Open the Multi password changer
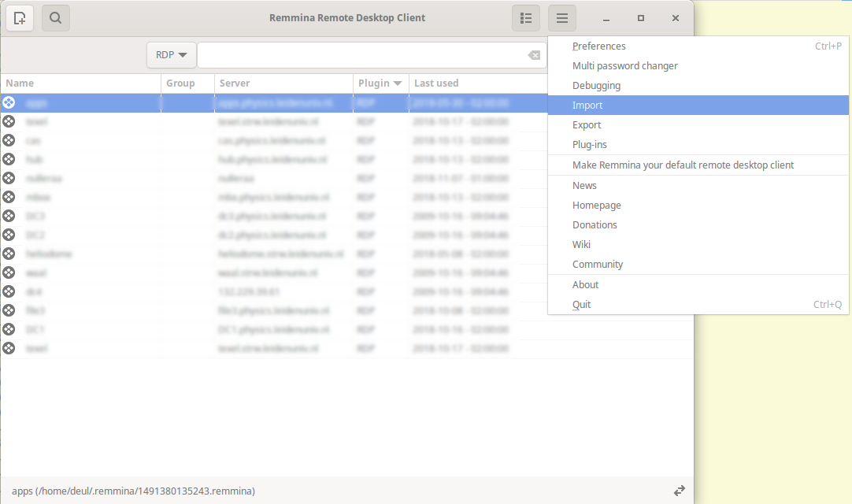852x504 pixels. pyautogui.click(x=624, y=66)
